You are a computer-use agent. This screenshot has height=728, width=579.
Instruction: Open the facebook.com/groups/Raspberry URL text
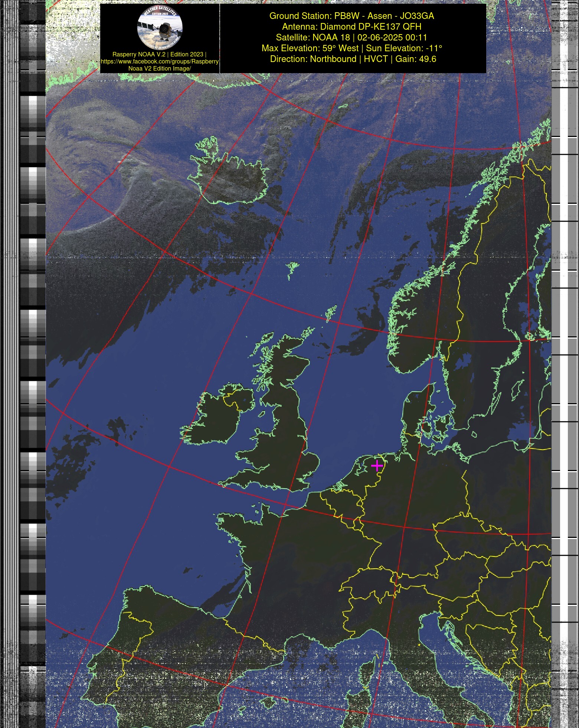coord(160,61)
